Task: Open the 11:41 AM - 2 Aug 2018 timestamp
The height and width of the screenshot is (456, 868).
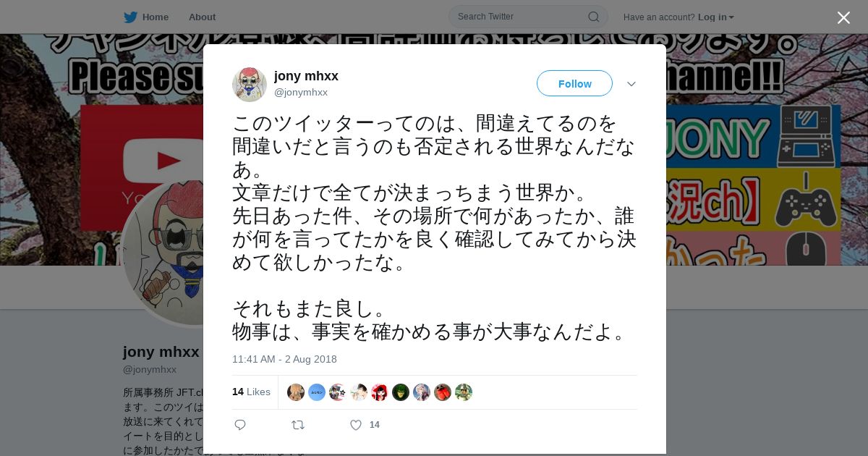Action: coord(284,359)
